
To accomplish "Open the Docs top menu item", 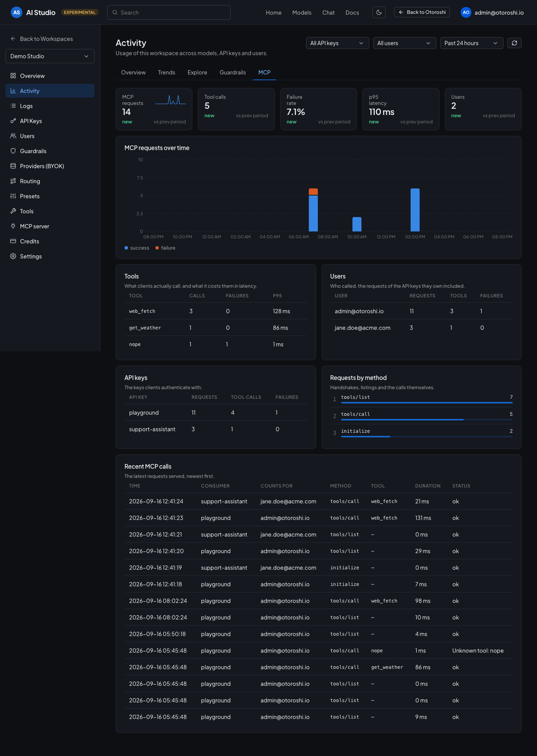I will coord(352,12).
